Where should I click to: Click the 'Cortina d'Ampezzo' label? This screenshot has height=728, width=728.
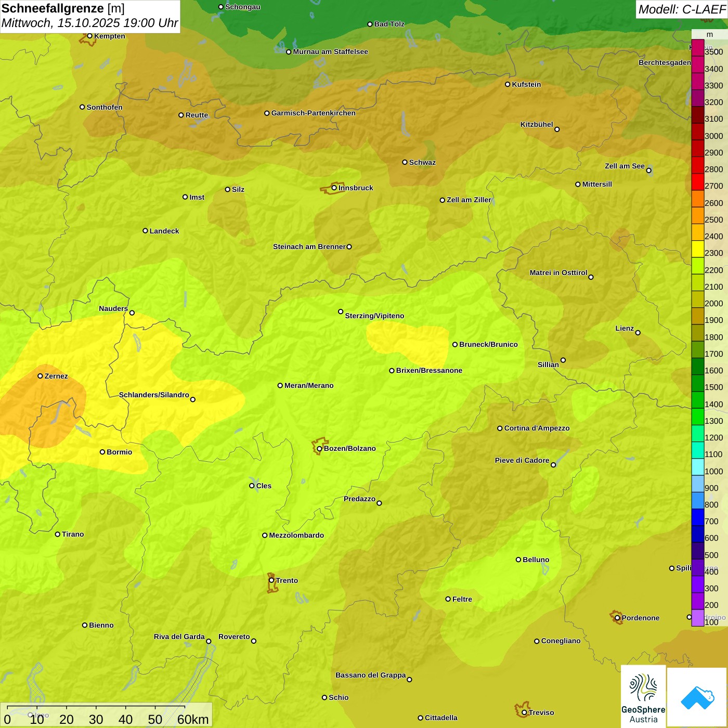click(x=537, y=428)
